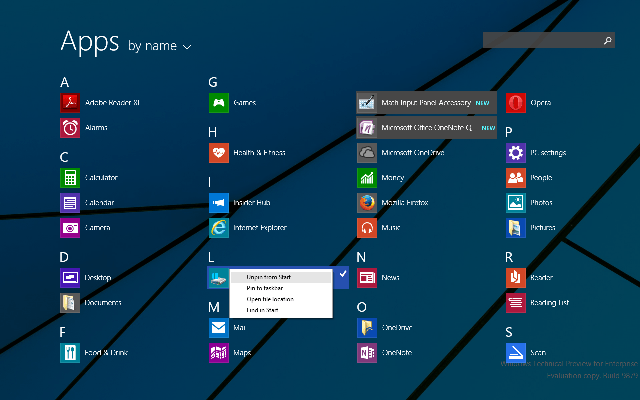The width and height of the screenshot is (640, 400).
Task: Open the People app
Action: click(x=529, y=178)
